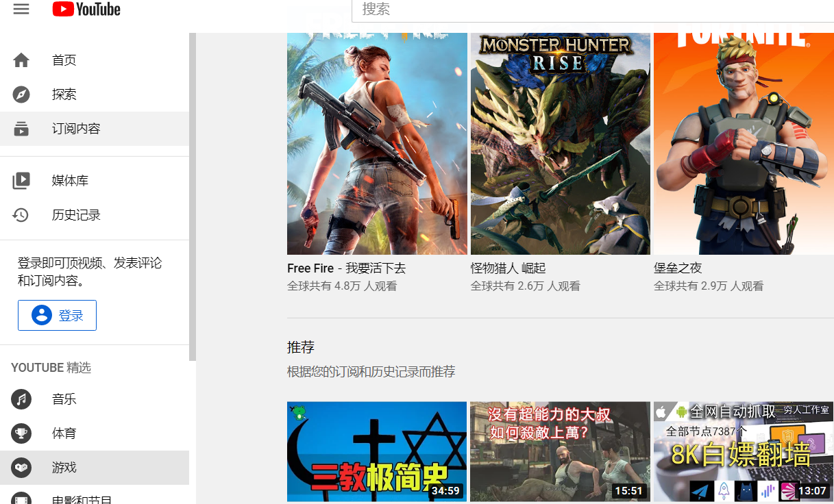The image size is (834, 504).
Task: Open the 首页 sidebar entry
Action: click(x=95, y=60)
